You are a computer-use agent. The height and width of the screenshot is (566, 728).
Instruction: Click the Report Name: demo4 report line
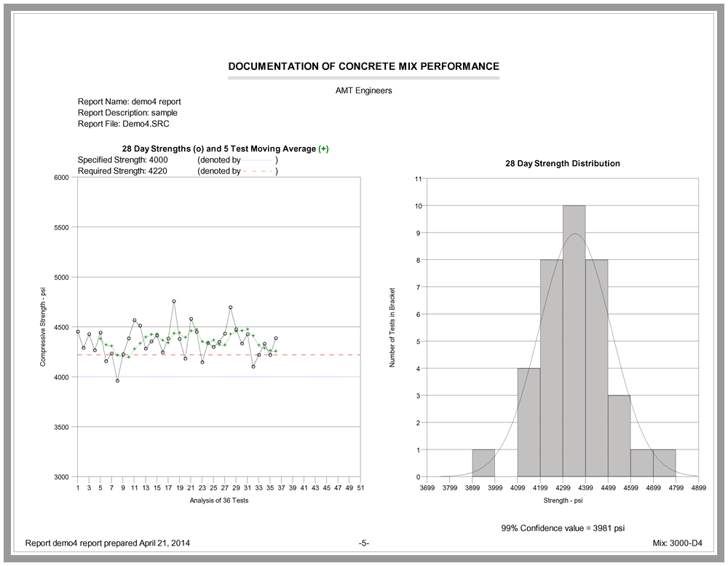(x=129, y=102)
